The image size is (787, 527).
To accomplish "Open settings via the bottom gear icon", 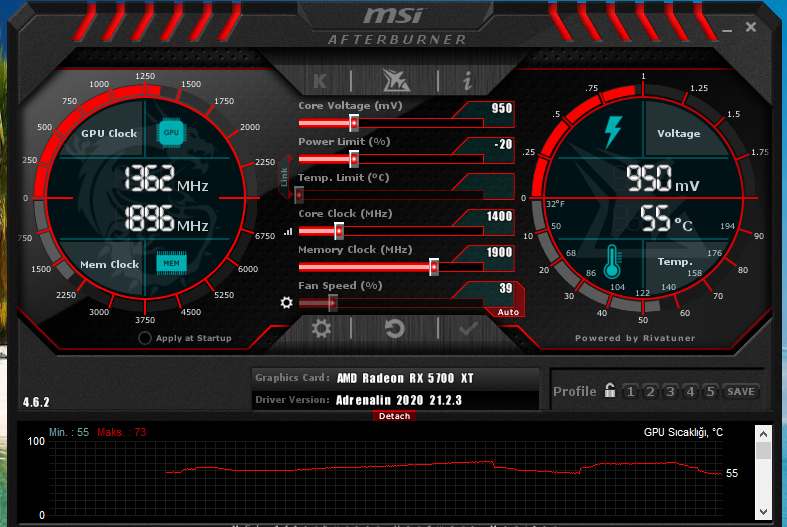I will (x=321, y=329).
